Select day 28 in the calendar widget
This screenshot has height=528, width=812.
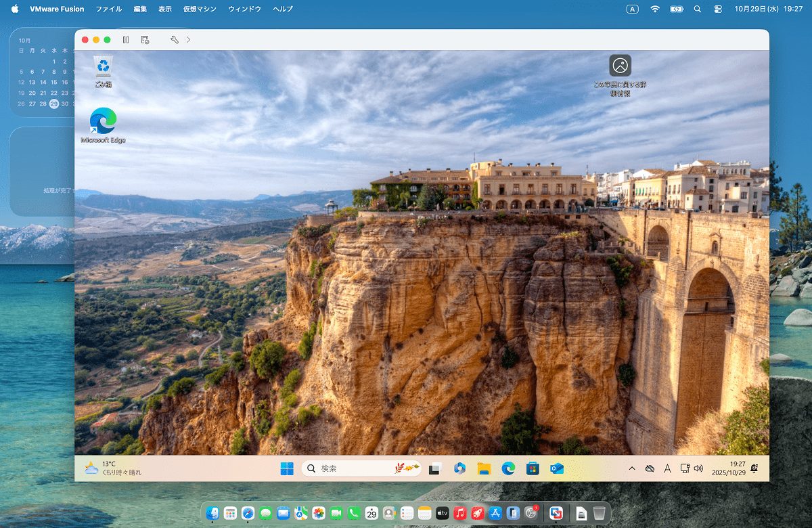pyautogui.click(x=43, y=104)
